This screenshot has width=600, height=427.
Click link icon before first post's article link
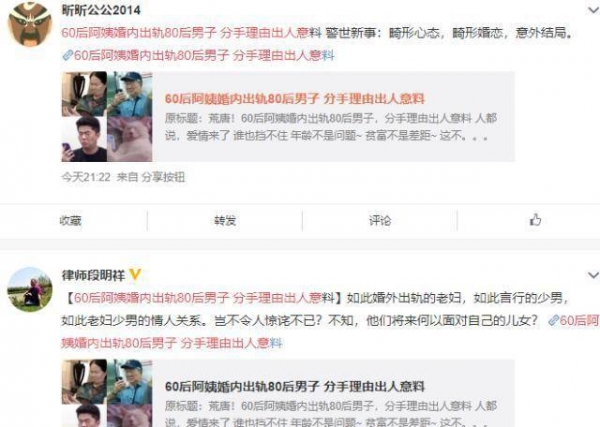point(67,55)
